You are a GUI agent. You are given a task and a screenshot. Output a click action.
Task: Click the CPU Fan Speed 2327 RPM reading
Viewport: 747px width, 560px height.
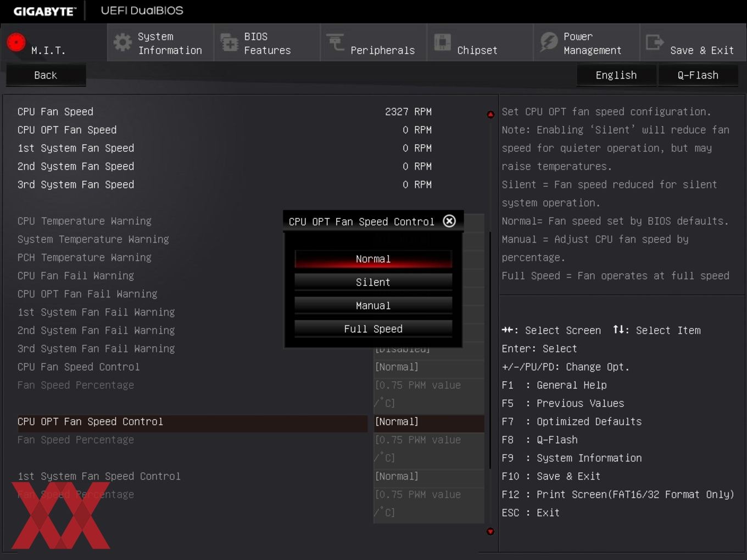point(408,111)
